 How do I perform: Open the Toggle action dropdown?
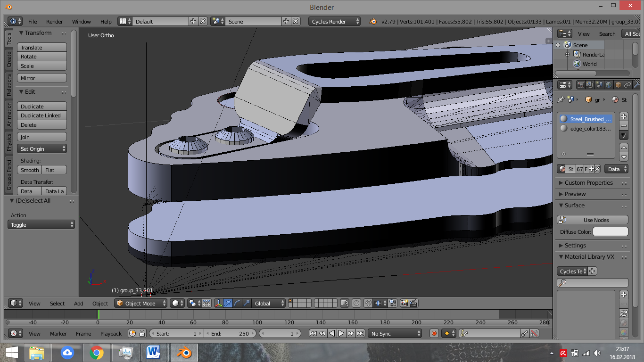41,224
